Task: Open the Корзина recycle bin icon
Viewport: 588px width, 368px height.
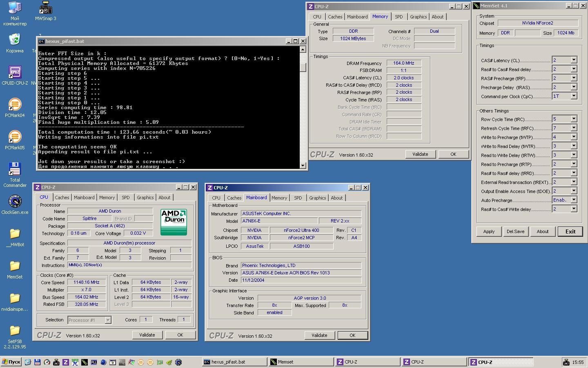Action: tap(15, 43)
